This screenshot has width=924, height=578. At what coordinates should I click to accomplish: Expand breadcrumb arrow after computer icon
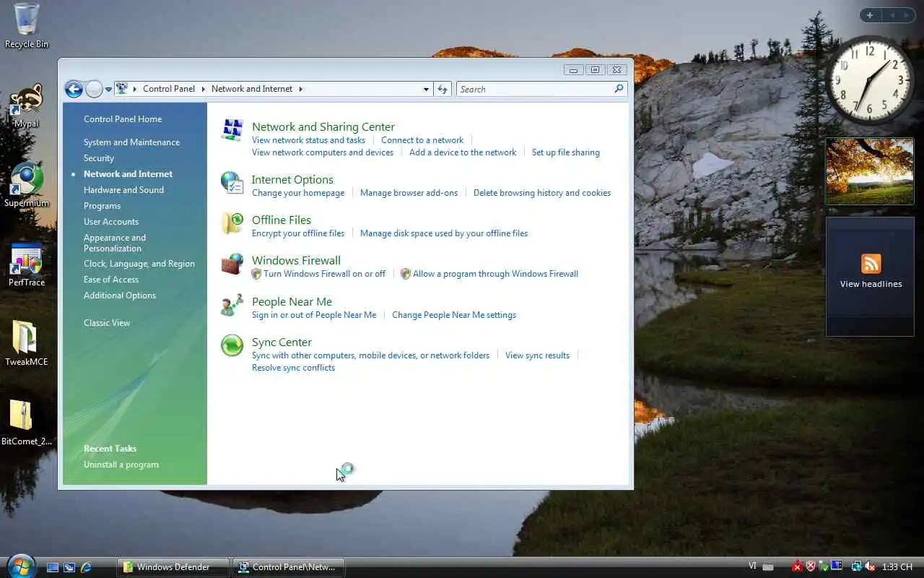coord(134,89)
